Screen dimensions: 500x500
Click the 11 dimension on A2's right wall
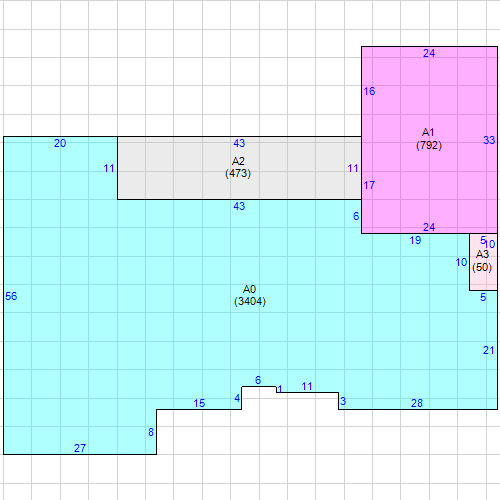point(353,169)
